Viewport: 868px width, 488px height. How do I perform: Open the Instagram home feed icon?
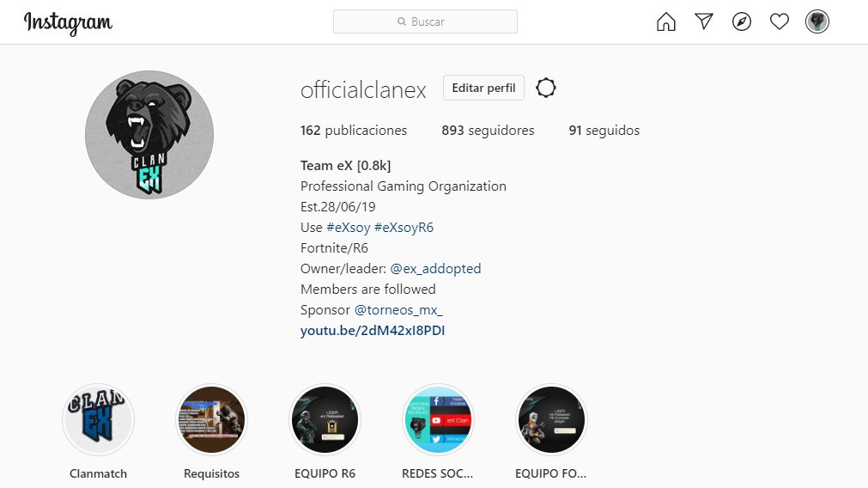666,21
